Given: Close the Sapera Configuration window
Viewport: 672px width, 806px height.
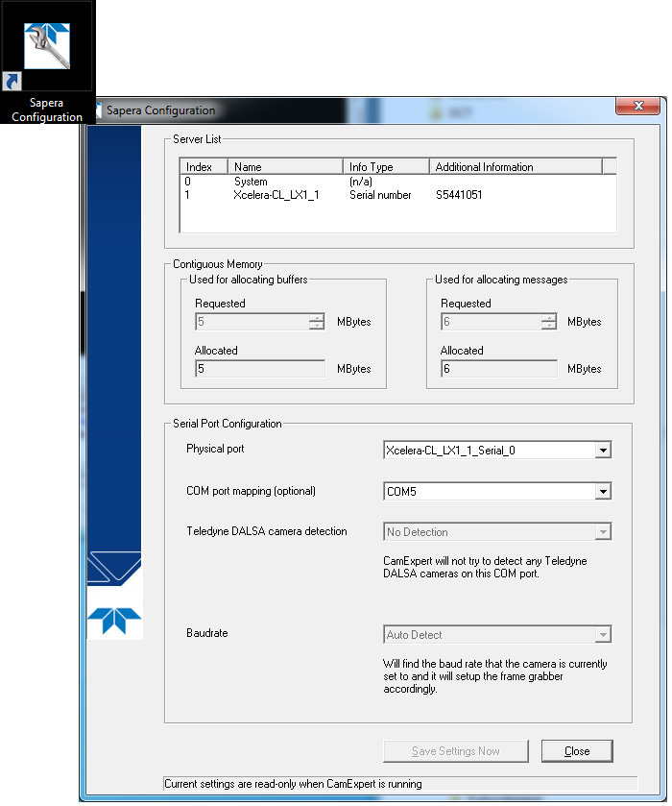Looking at the screenshot, I should [636, 108].
